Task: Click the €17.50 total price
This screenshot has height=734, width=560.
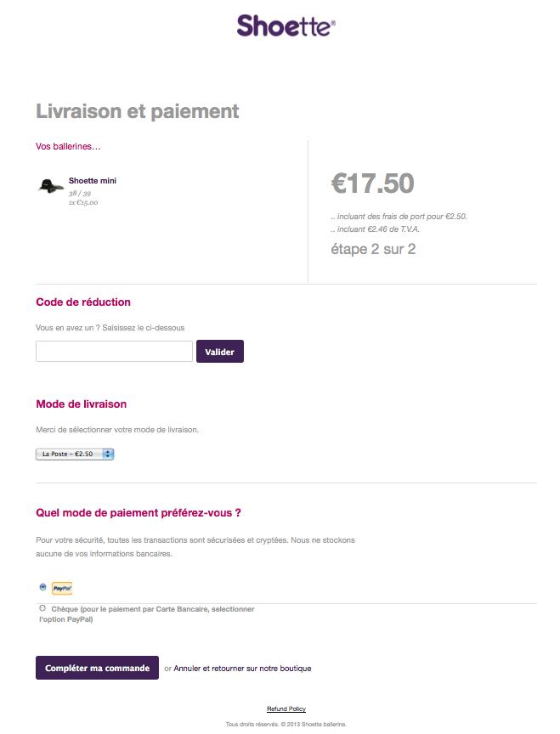Action: point(372,183)
